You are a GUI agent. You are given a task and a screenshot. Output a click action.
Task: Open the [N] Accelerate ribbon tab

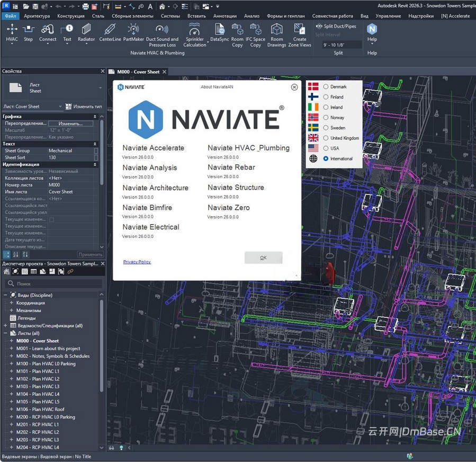(455, 16)
